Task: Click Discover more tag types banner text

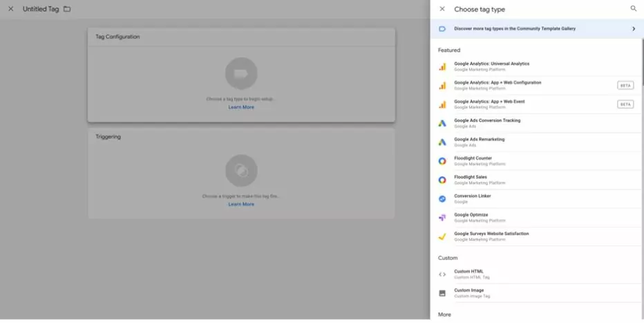Action: click(x=515, y=29)
